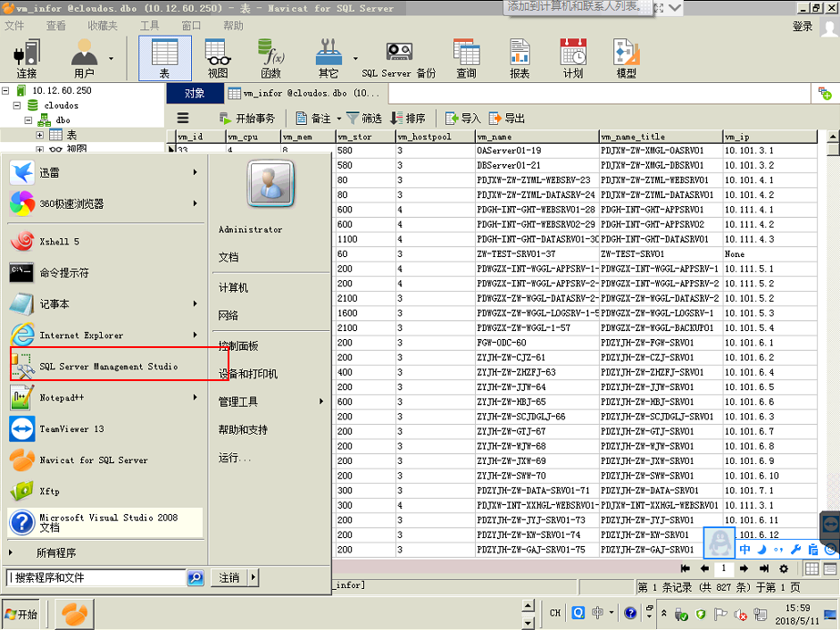Expand 迅雷 submenu arrow

click(x=195, y=172)
